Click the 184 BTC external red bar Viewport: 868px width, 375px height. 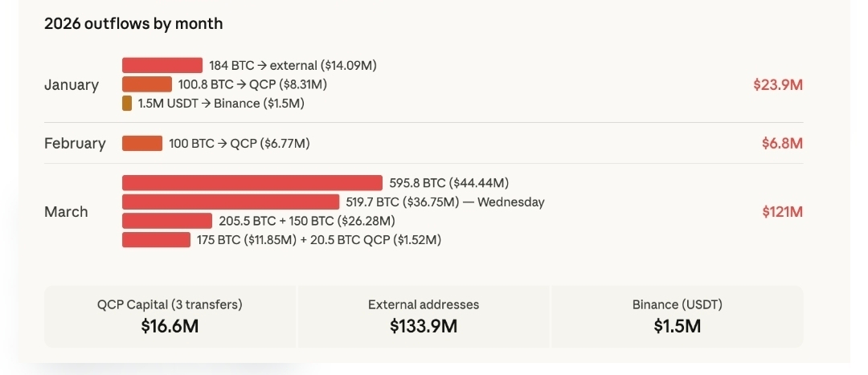click(162, 66)
